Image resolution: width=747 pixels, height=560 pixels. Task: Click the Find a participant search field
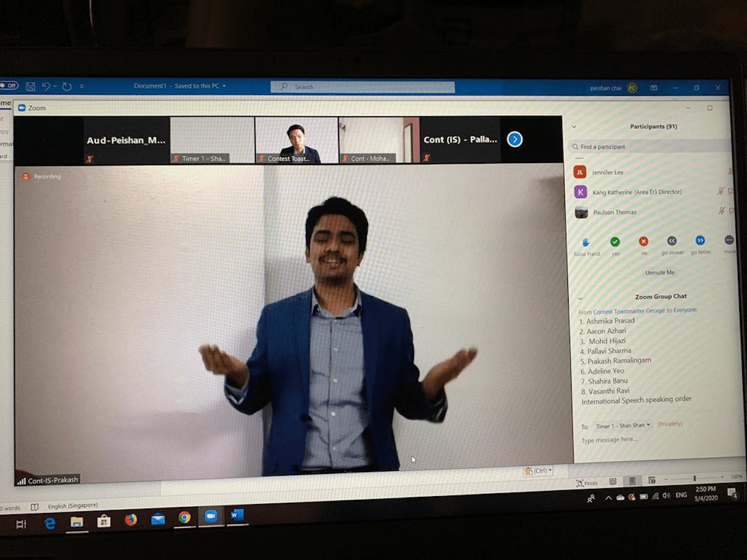(x=649, y=147)
